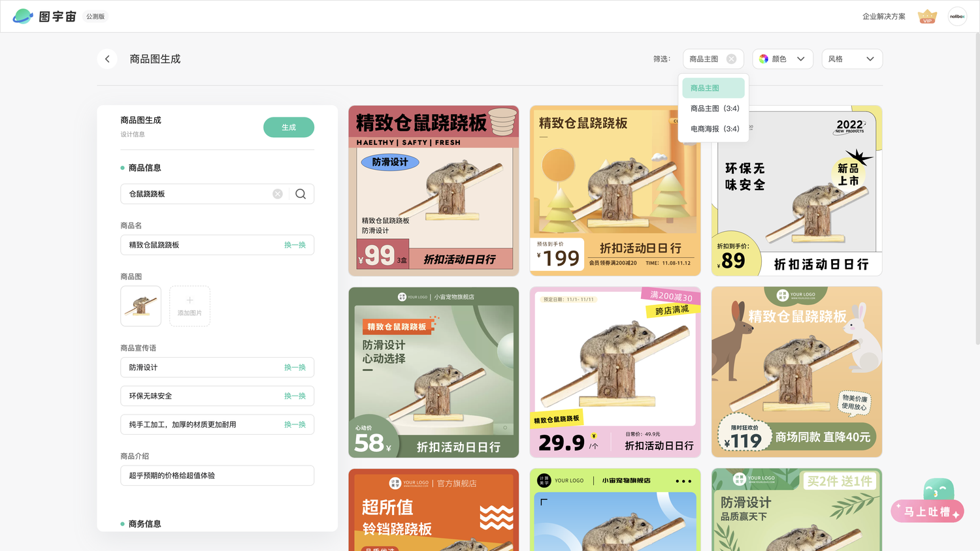Clear the 仓鼠跷跷板 search field

click(x=278, y=194)
